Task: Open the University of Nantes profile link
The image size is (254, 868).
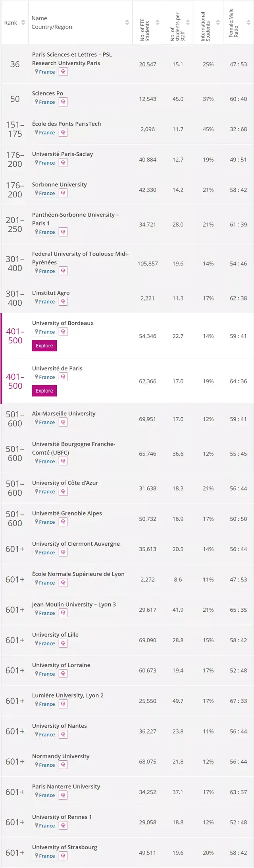Action: (59, 726)
